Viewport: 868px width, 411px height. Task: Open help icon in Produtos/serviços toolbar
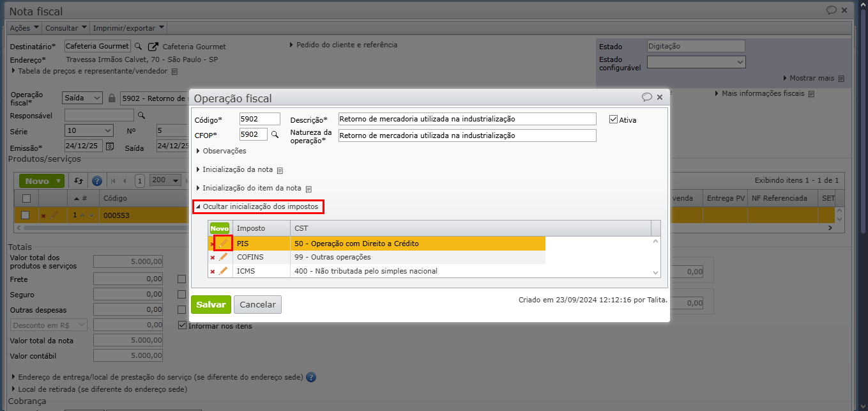click(x=97, y=181)
